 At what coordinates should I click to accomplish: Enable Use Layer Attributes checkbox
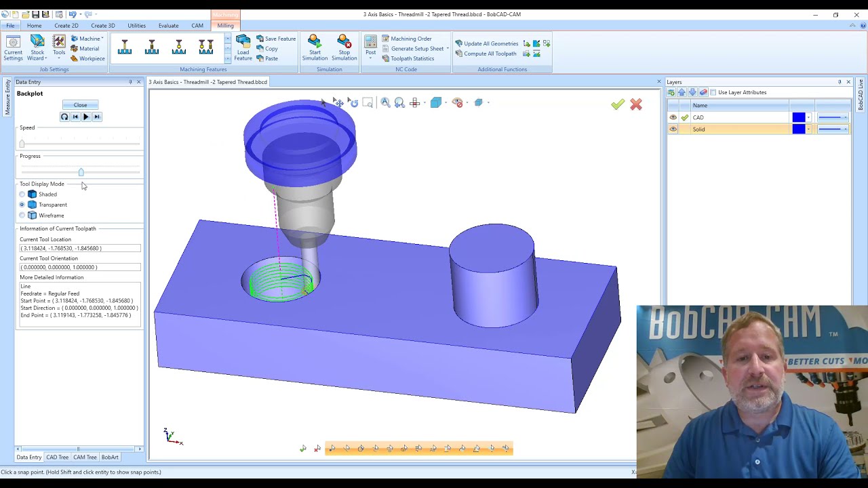[x=713, y=92]
